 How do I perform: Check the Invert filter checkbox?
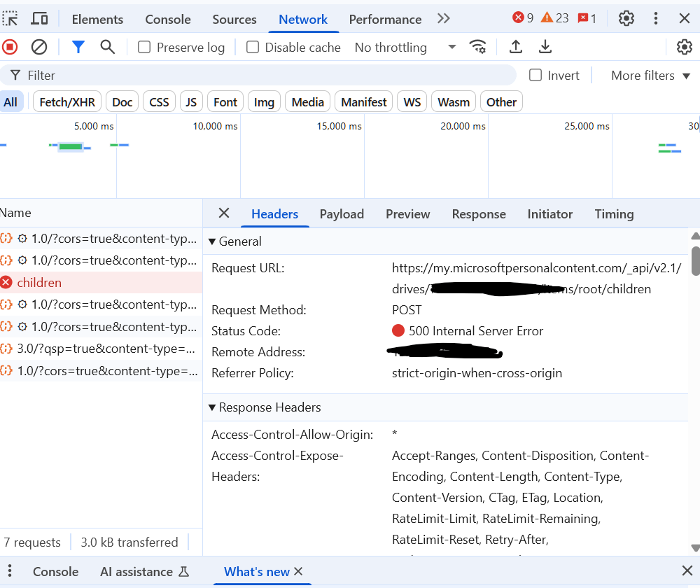pos(535,75)
